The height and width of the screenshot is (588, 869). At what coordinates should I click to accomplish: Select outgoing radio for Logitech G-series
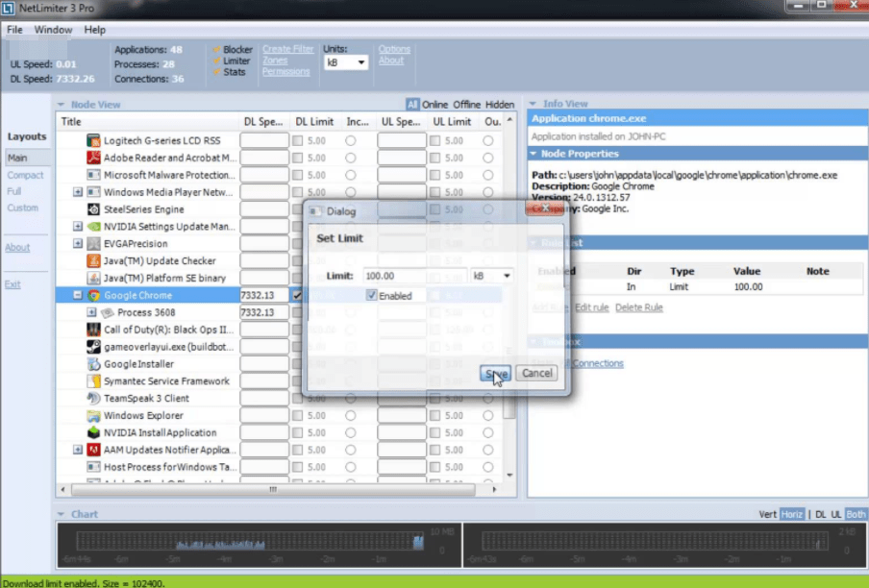click(x=487, y=140)
